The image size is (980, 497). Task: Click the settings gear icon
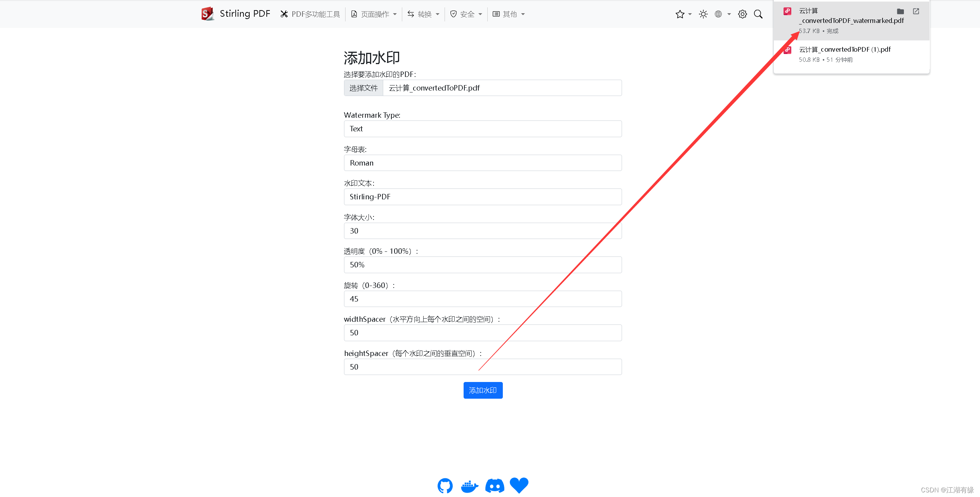(x=742, y=14)
